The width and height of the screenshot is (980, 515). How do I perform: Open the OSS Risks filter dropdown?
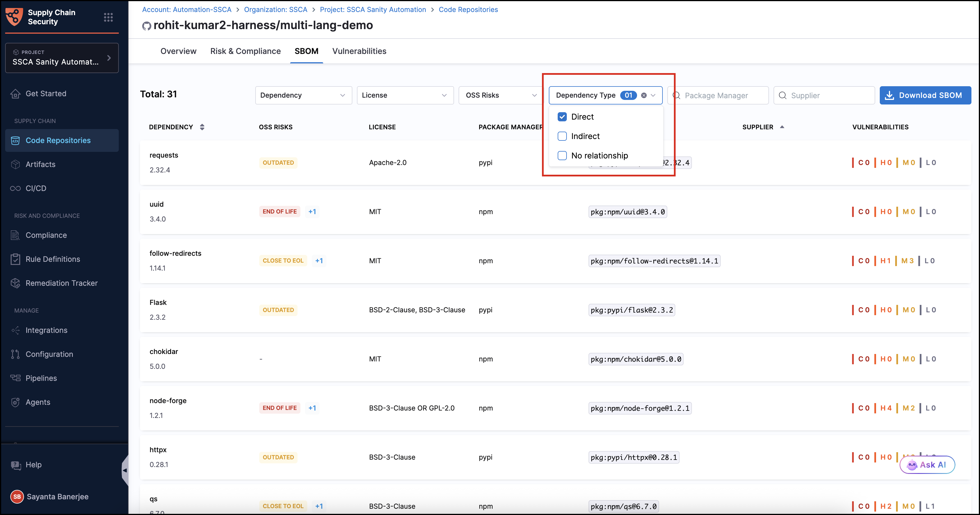pos(501,95)
